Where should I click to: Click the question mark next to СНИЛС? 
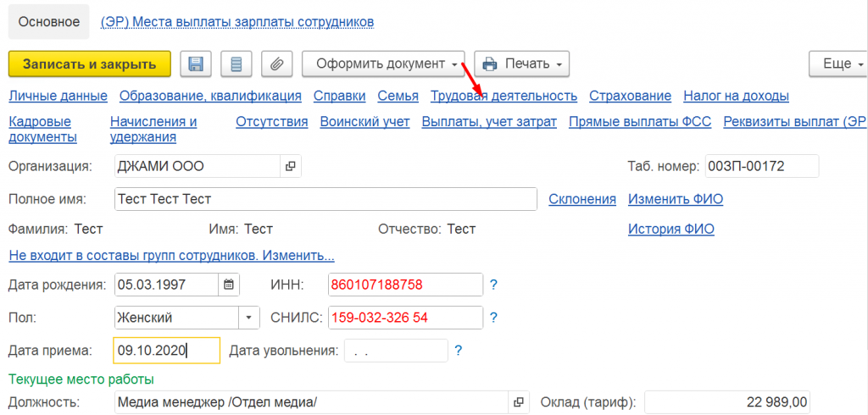point(494,318)
